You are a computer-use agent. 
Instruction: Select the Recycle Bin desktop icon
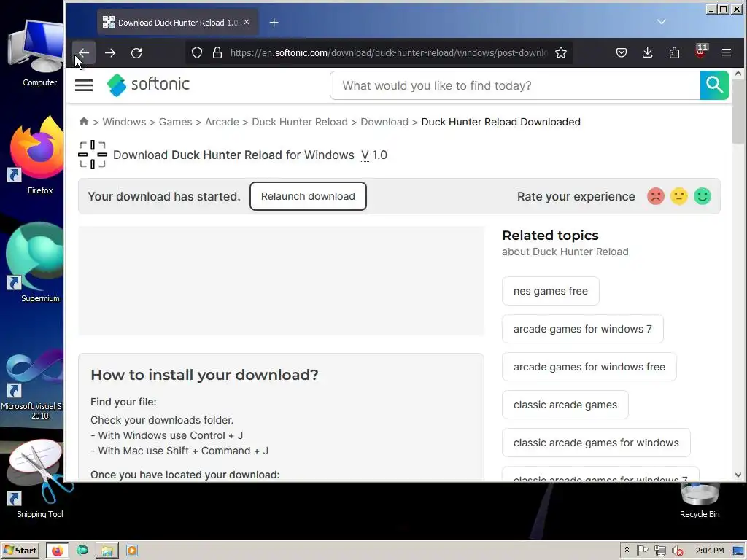point(700,501)
